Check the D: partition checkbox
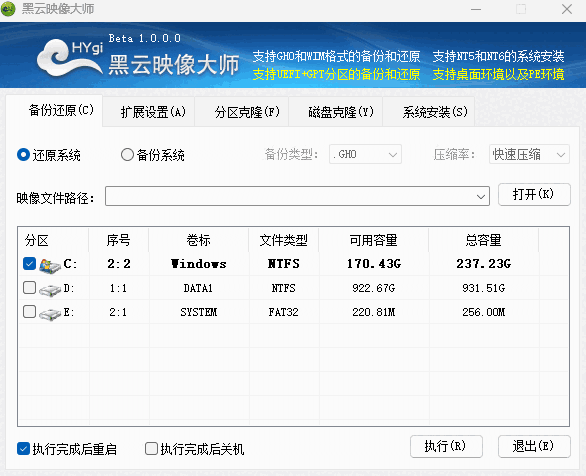 [29, 288]
